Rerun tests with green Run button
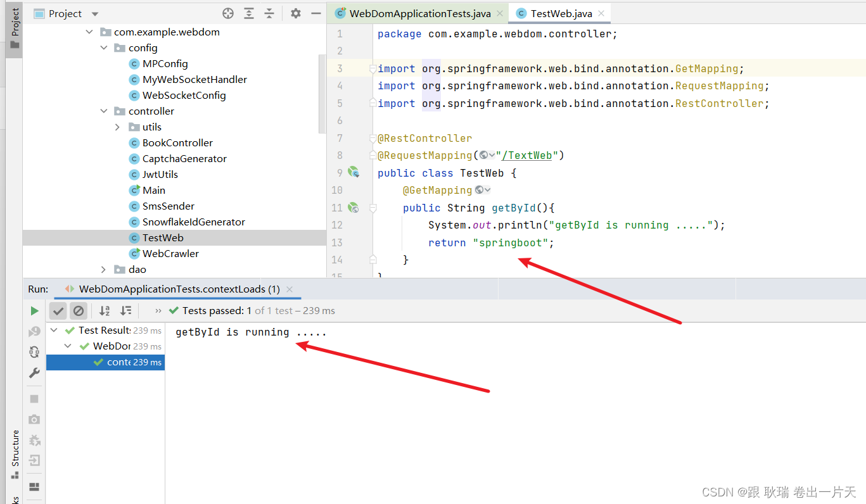 [34, 311]
